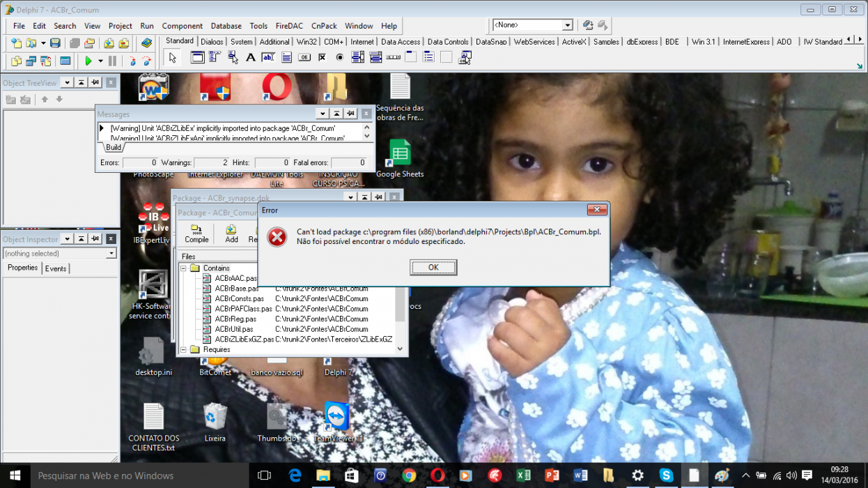Choose the RadioButton component in the palette
The height and width of the screenshot is (488, 868).
[x=340, y=57]
